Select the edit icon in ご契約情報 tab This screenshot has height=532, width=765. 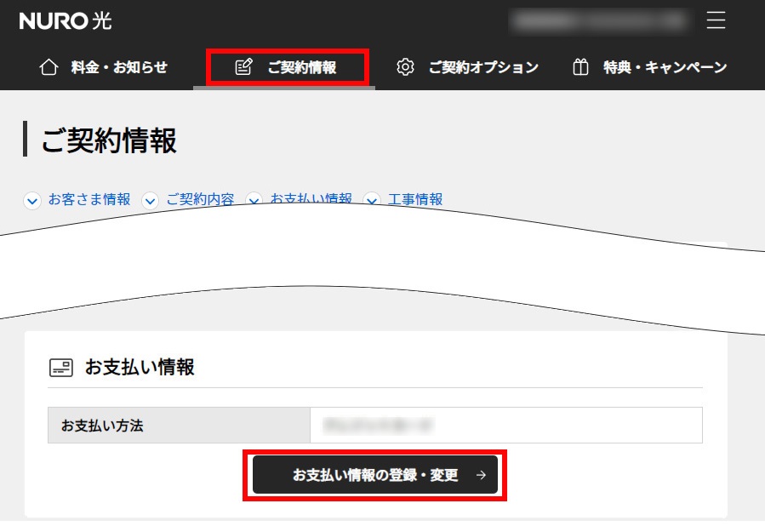tap(244, 66)
